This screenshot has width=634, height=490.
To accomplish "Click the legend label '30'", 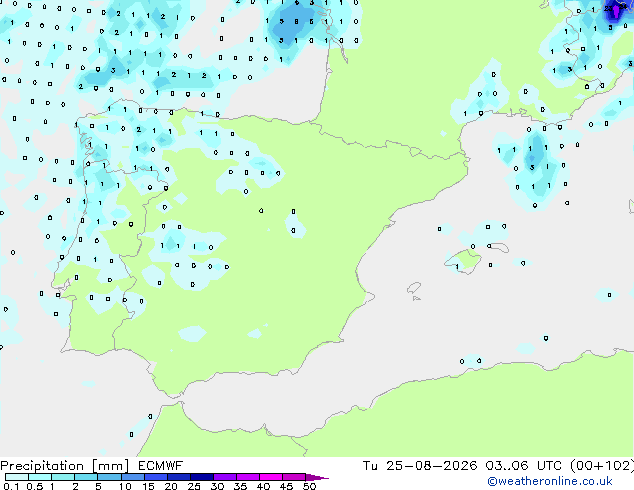I will pyautogui.click(x=217, y=486).
